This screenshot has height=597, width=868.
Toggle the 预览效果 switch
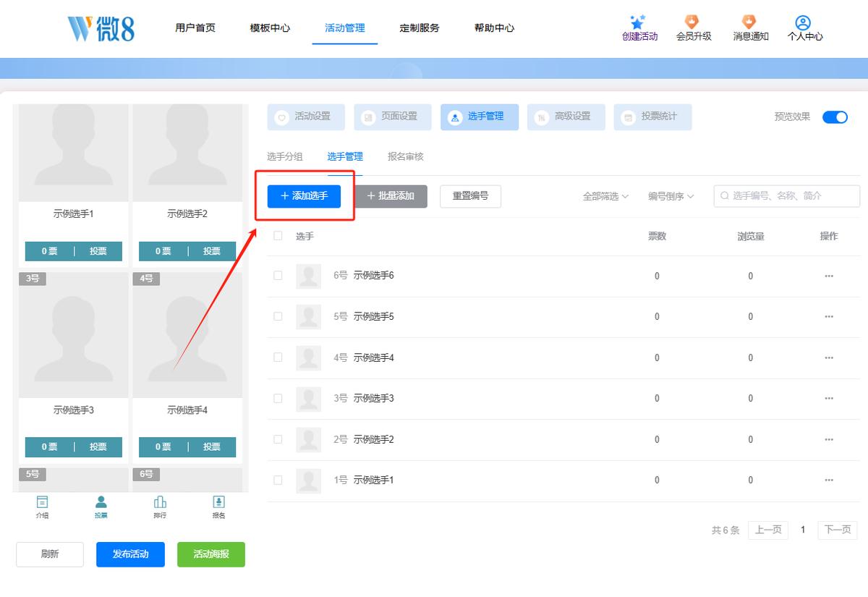[x=835, y=117]
